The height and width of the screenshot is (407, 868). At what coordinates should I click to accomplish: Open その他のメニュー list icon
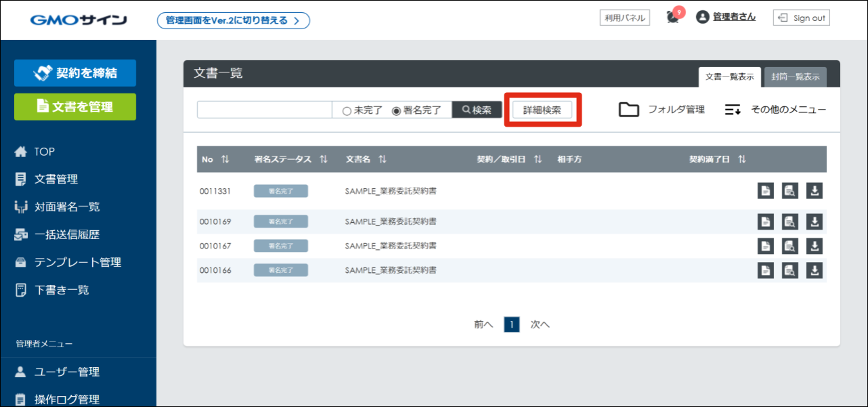click(x=733, y=110)
